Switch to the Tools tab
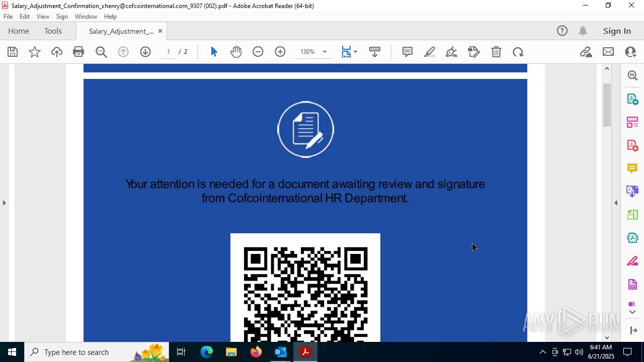This screenshot has height=362, width=644. click(x=53, y=31)
